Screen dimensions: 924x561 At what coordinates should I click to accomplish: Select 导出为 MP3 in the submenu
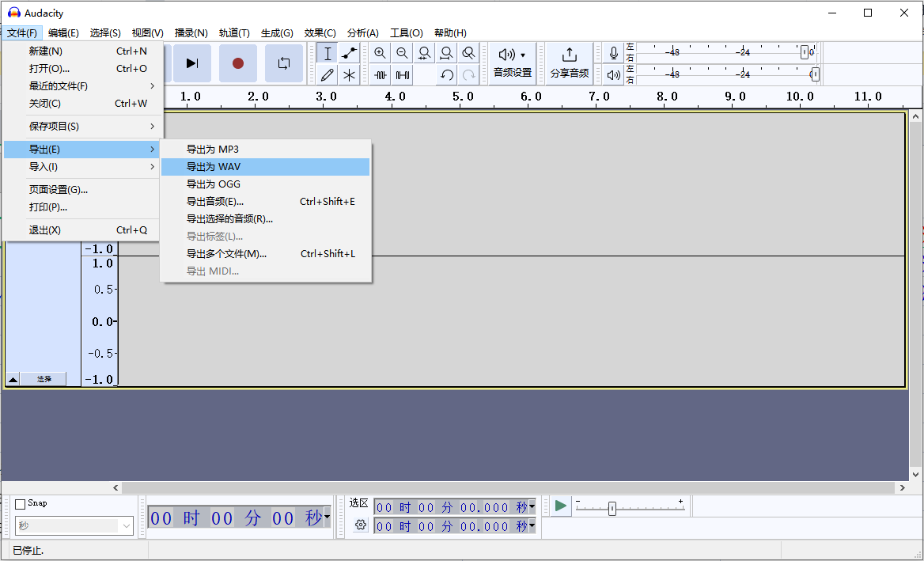tap(266, 149)
